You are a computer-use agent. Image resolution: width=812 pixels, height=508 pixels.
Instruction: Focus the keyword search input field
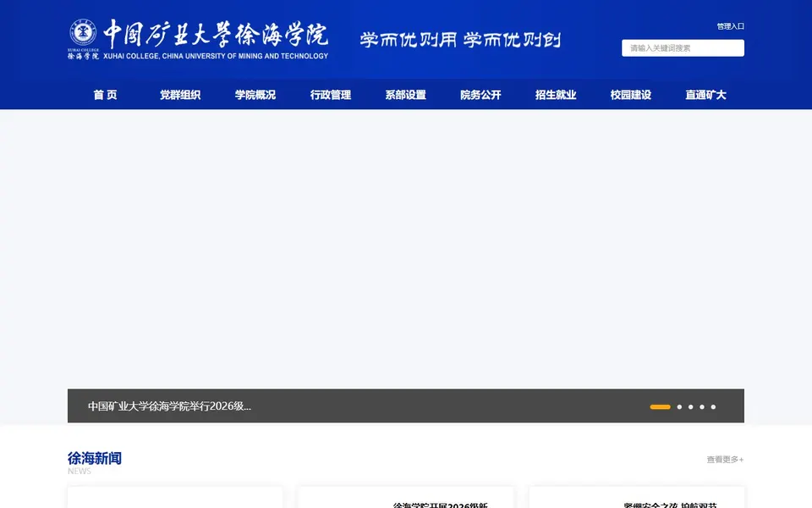(683, 48)
